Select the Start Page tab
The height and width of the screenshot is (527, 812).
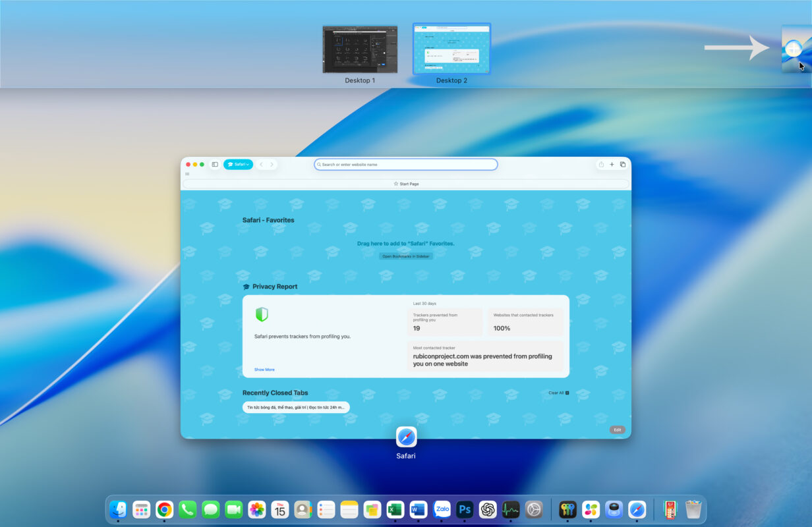[406, 184]
